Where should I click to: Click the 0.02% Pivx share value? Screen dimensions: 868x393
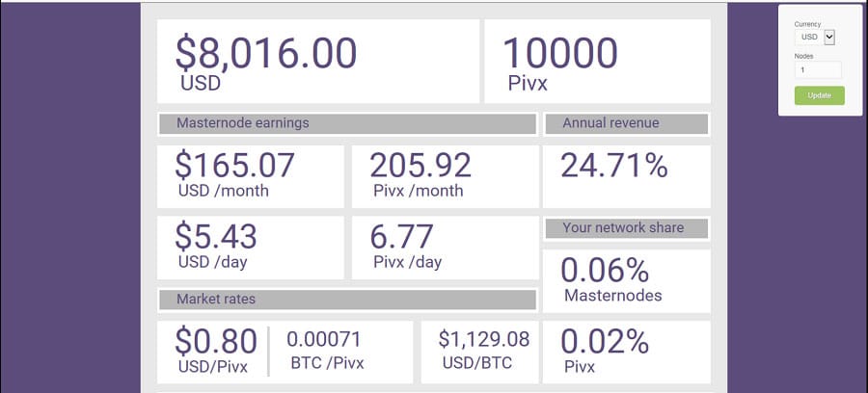click(605, 342)
